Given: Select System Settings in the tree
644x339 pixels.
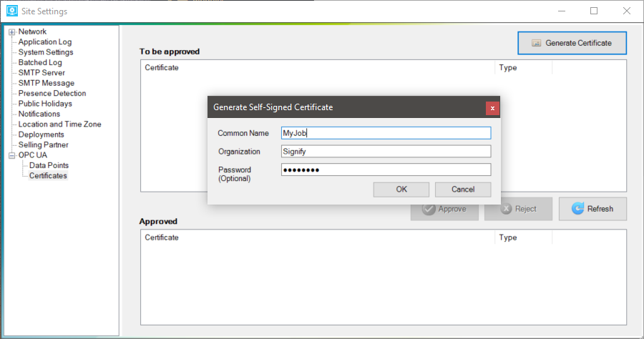Looking at the screenshot, I should tap(46, 52).
